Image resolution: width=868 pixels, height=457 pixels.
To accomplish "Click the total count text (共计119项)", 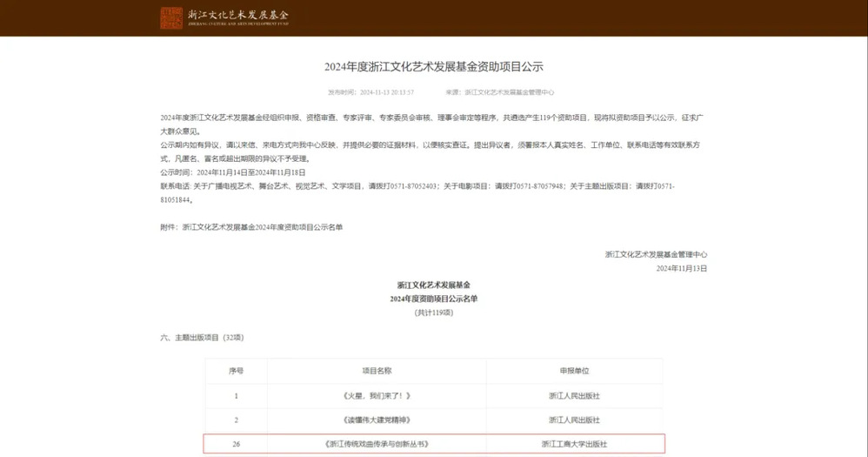I will pos(433,313).
